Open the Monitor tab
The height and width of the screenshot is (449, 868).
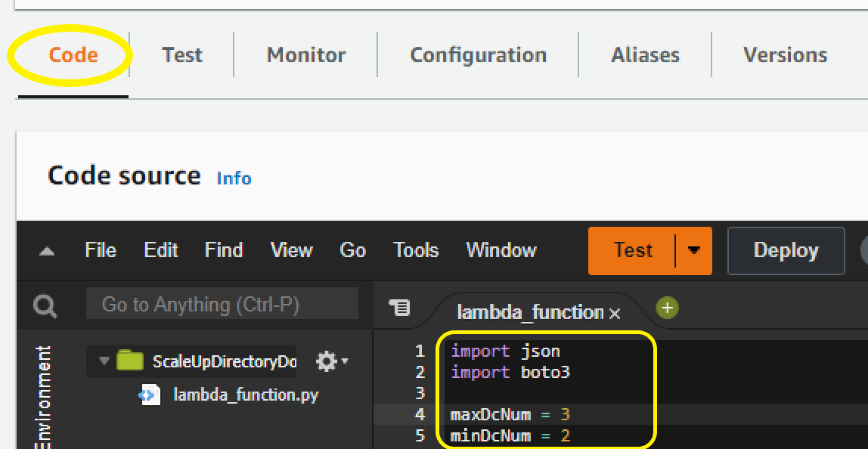(x=305, y=54)
